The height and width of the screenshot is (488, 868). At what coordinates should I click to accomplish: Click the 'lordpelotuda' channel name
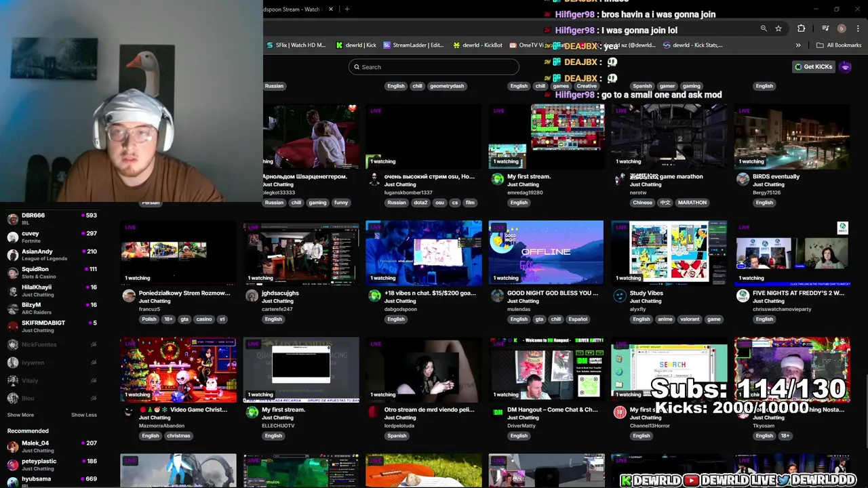click(401, 426)
